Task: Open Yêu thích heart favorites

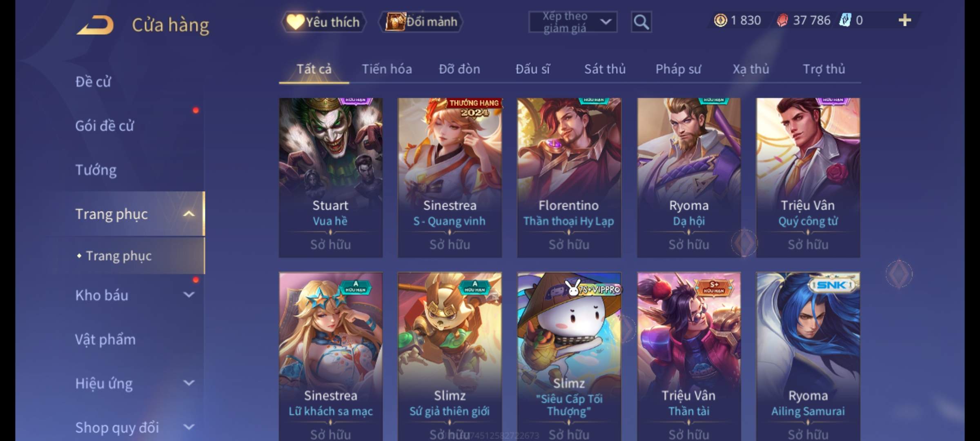Action: pyautogui.click(x=323, y=22)
